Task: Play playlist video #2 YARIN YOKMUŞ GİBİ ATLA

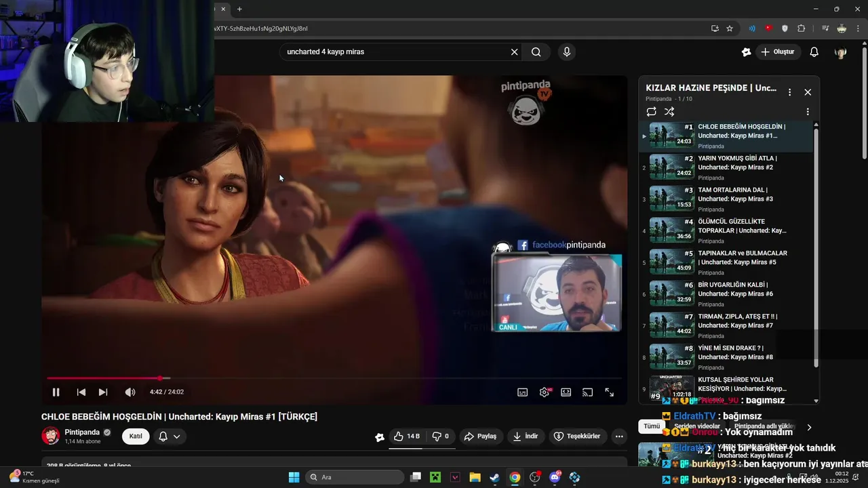Action: pos(726,167)
